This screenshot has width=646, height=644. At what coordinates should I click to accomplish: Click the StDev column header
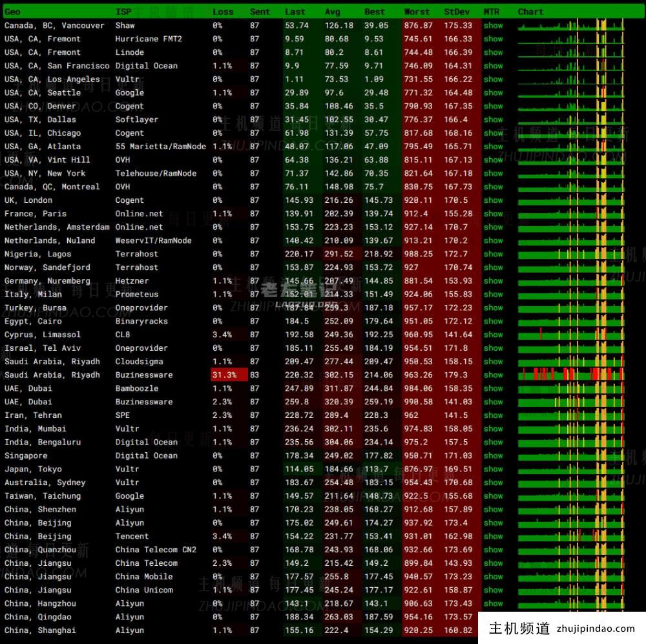(457, 12)
